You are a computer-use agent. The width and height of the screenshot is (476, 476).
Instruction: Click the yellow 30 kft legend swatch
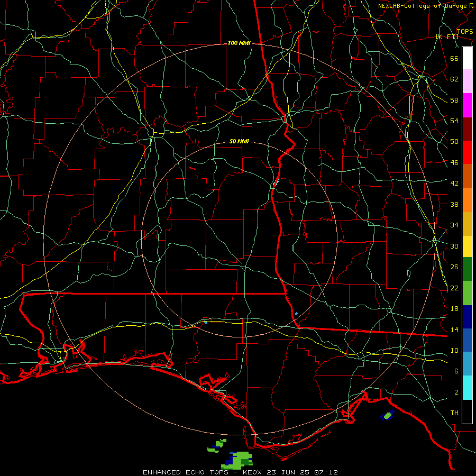pyautogui.click(x=467, y=246)
